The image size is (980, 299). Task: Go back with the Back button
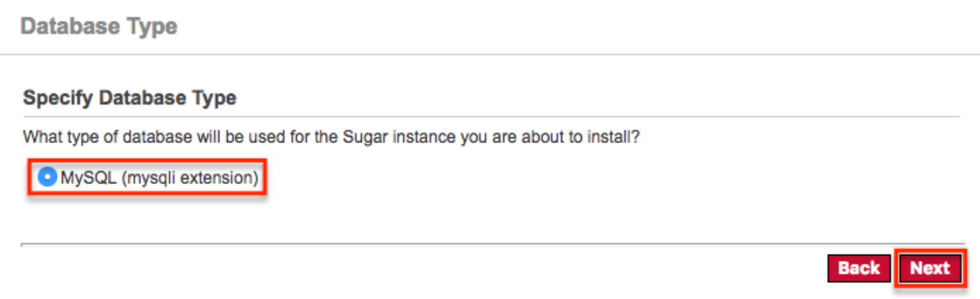(x=859, y=268)
